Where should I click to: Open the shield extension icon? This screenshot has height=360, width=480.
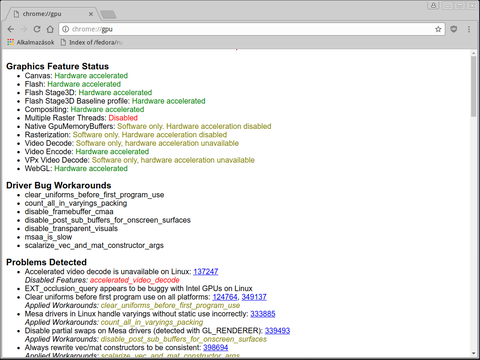pyautogui.click(x=454, y=29)
